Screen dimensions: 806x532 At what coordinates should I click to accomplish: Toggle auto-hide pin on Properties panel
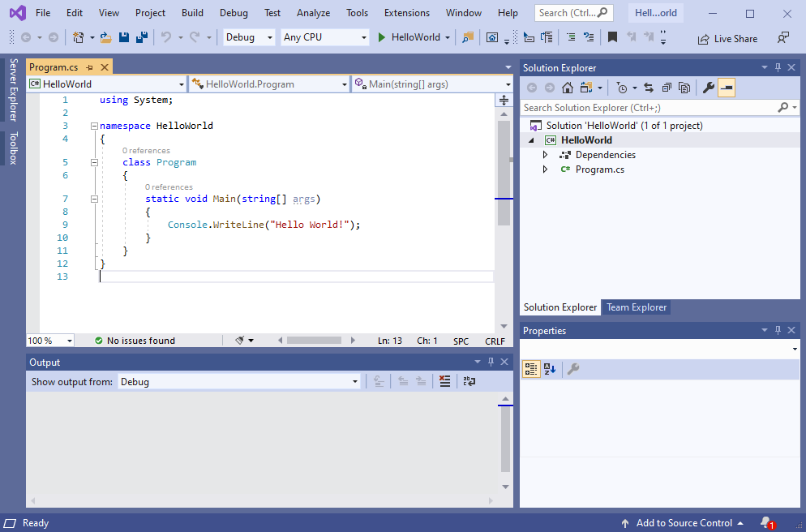[778, 330]
